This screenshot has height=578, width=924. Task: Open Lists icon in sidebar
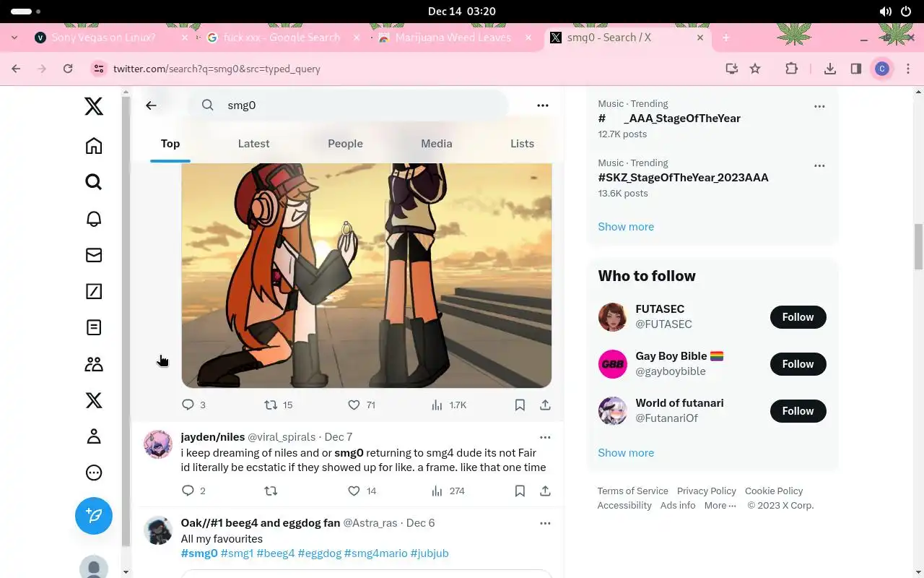point(94,327)
